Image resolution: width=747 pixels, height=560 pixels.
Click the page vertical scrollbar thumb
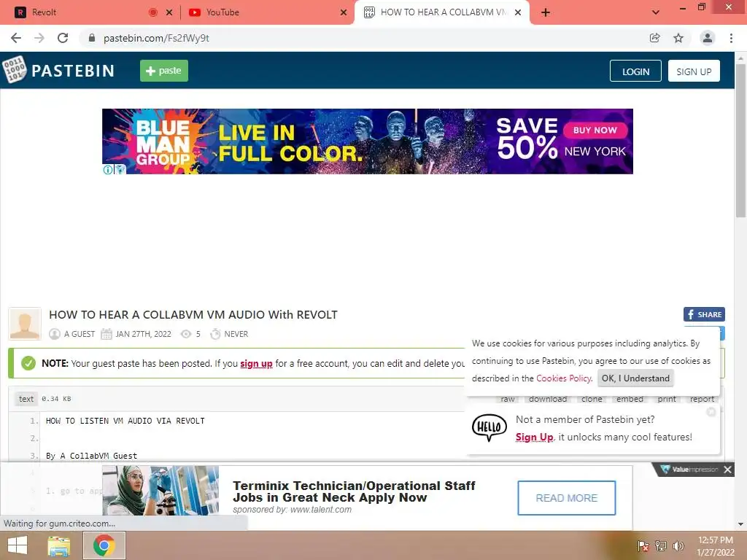pos(740,141)
